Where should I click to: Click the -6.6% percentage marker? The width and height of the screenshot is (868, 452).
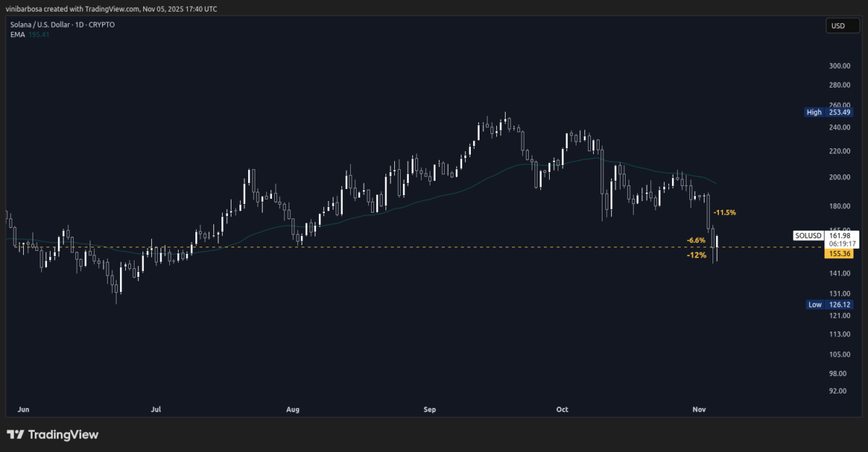point(696,239)
